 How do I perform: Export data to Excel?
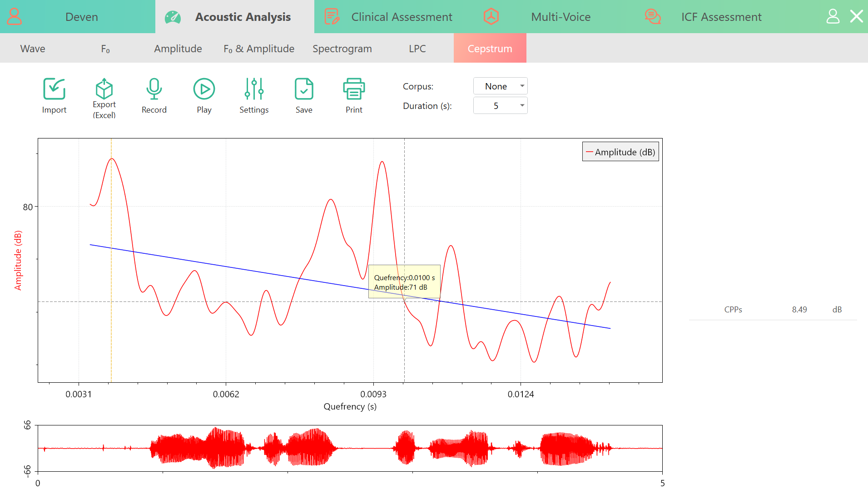tap(104, 89)
